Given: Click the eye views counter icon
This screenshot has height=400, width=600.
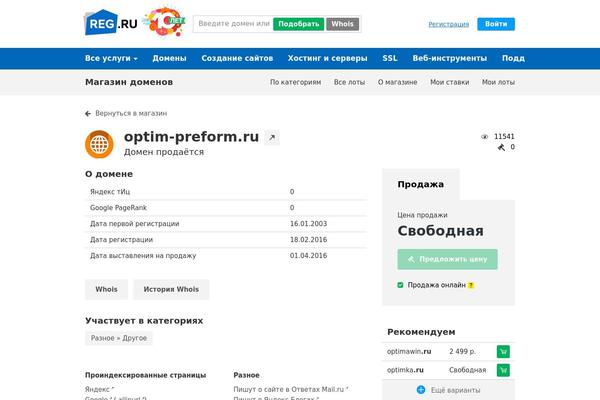Looking at the screenshot, I should pyautogui.click(x=484, y=137).
